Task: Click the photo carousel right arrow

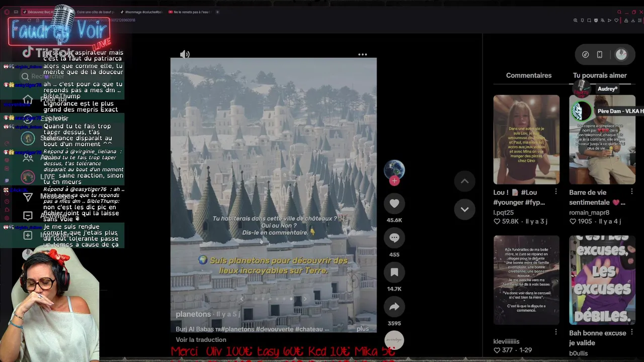Action: click(305, 299)
